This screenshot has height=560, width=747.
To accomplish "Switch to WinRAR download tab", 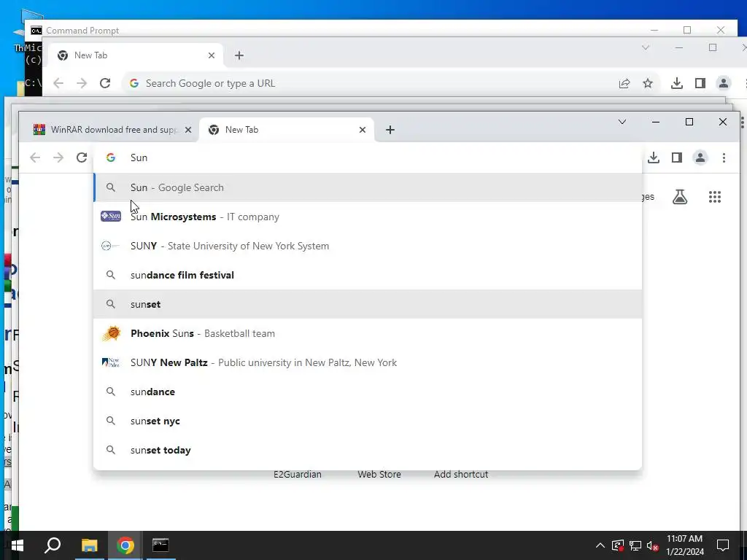I will (112, 130).
